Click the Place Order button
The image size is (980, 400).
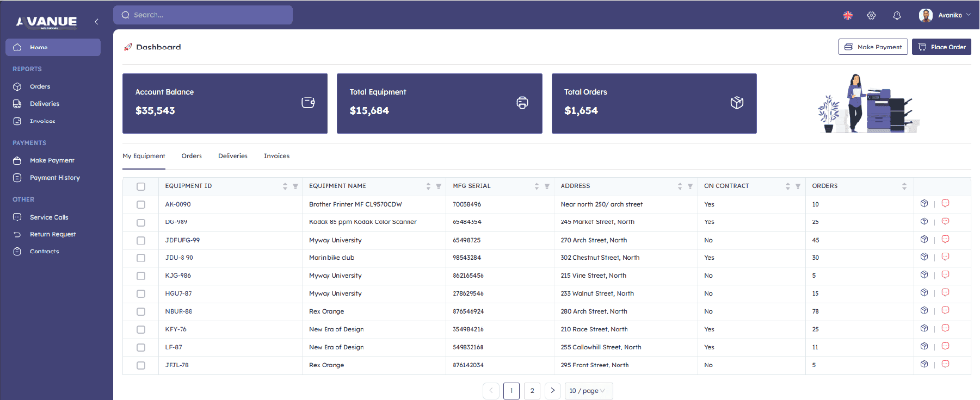point(941,47)
